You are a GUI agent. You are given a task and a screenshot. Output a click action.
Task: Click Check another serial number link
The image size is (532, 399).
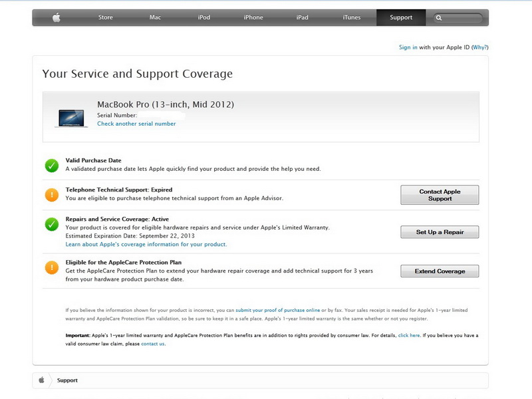pyautogui.click(x=136, y=124)
